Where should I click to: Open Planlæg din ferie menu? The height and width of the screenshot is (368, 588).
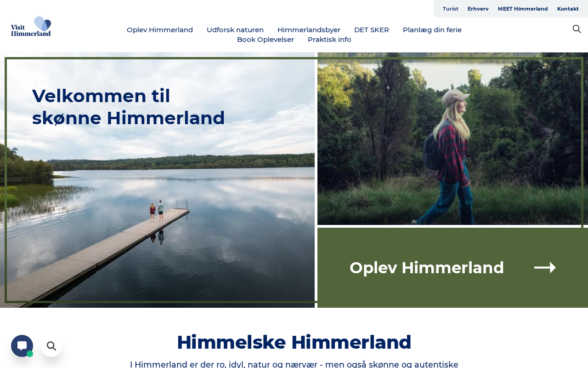[x=432, y=30]
